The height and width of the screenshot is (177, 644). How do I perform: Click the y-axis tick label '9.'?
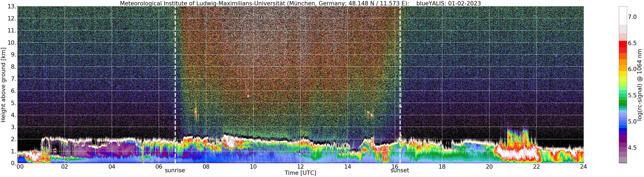coord(13,55)
